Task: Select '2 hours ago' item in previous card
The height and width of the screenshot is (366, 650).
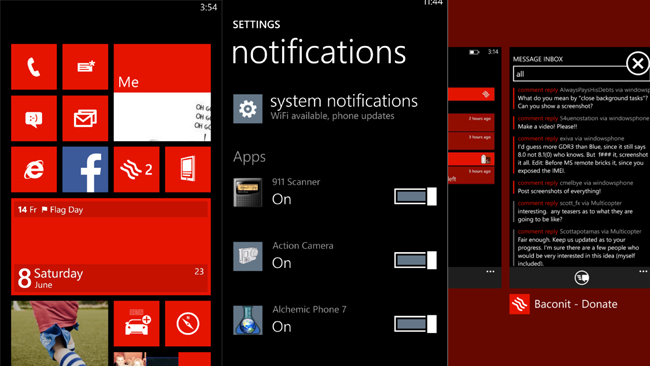Action: tap(471, 122)
